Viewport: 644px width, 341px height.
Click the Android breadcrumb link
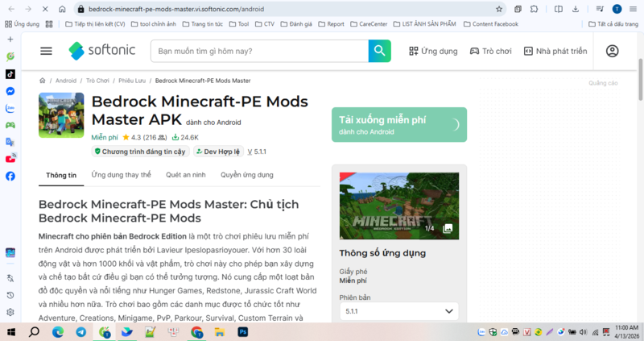[66, 81]
